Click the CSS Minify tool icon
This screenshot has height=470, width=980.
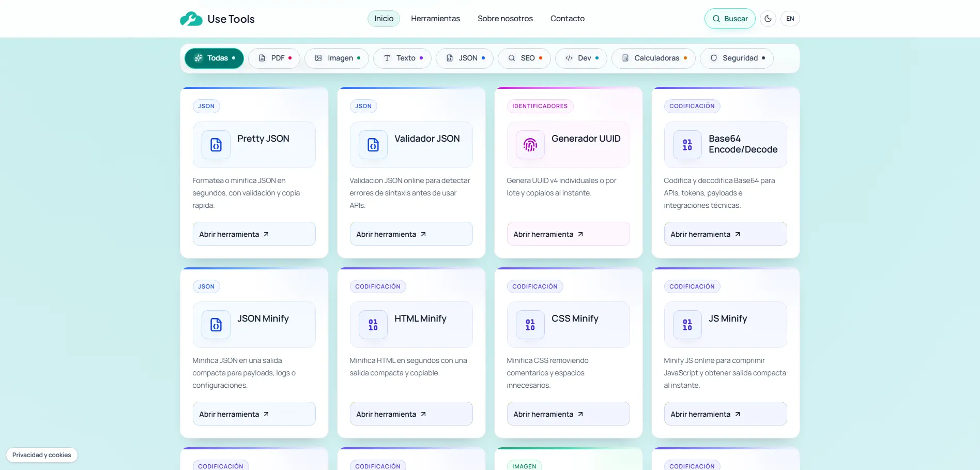point(529,325)
